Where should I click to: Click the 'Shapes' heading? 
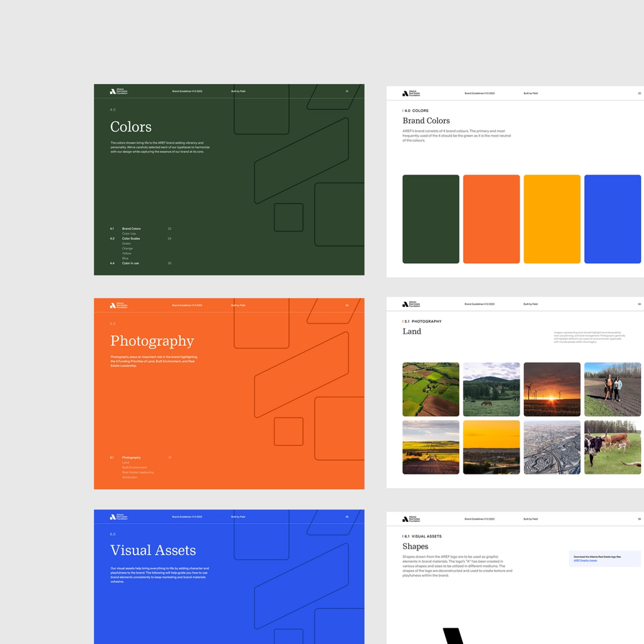coord(415,546)
